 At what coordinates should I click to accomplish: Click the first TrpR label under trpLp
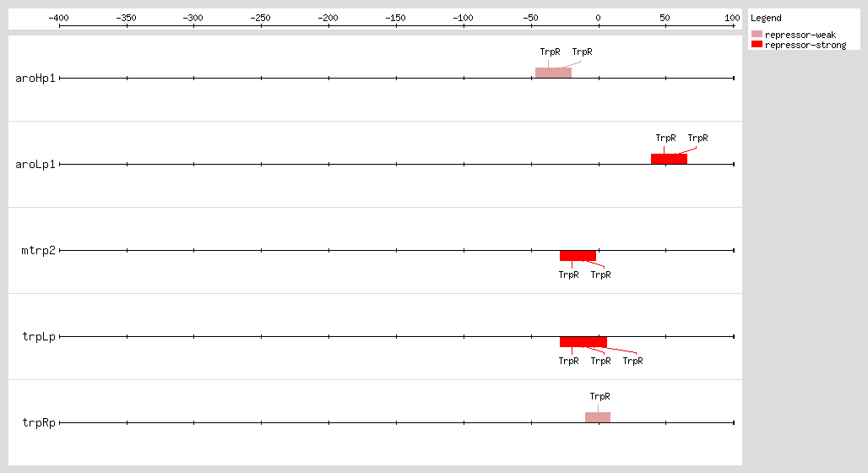tap(568, 362)
